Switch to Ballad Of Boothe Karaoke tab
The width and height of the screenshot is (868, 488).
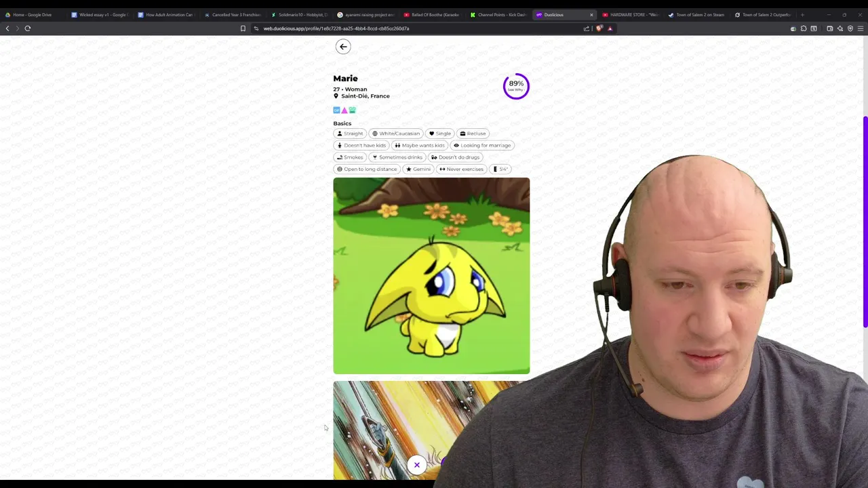[433, 14]
